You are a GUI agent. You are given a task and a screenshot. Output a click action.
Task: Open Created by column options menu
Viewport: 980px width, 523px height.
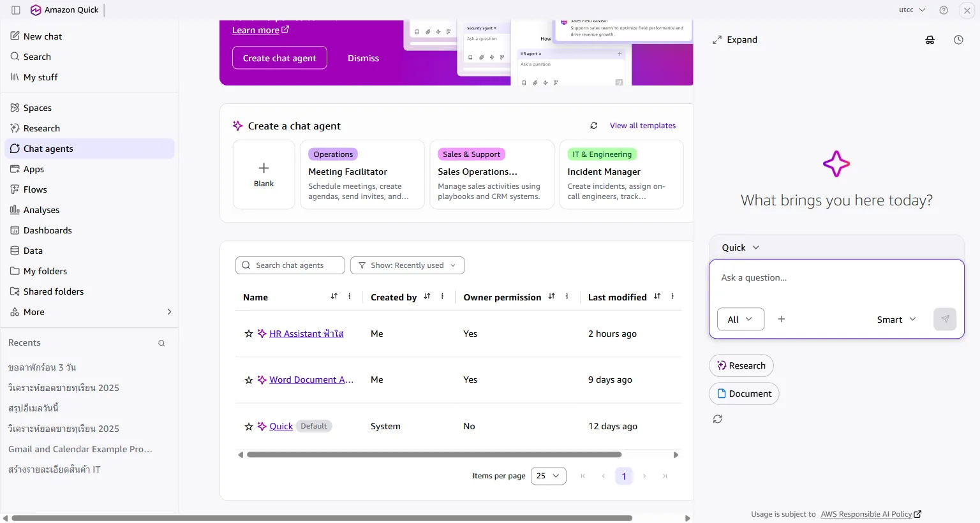(442, 297)
